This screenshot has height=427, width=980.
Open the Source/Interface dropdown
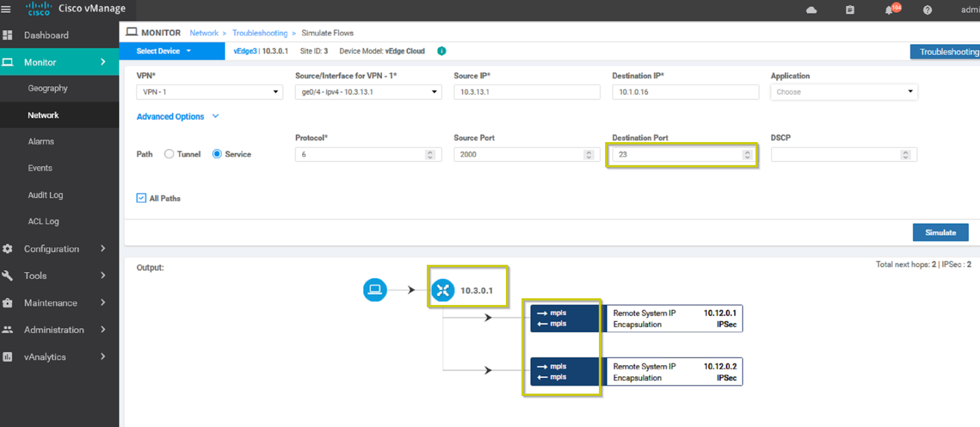368,92
